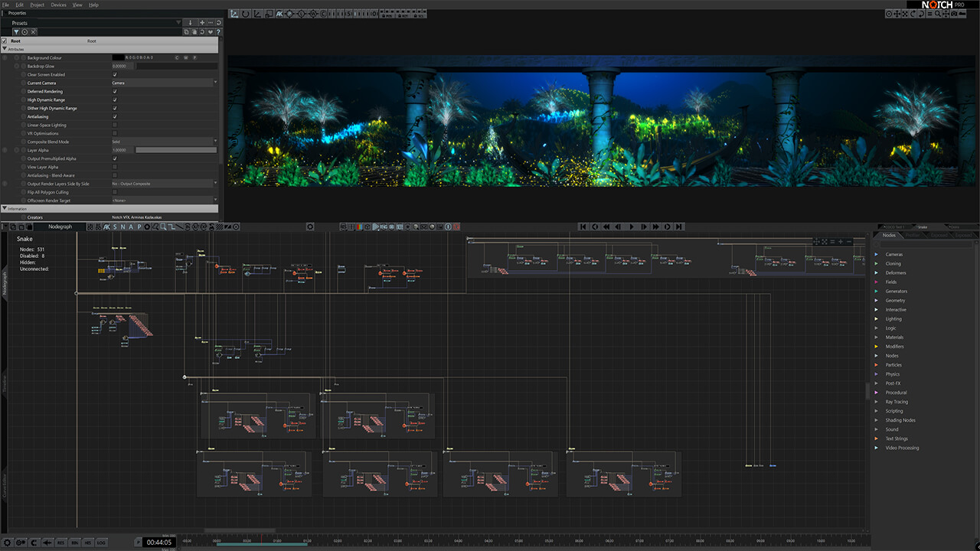Collapse the Attributes section

(x=5, y=49)
